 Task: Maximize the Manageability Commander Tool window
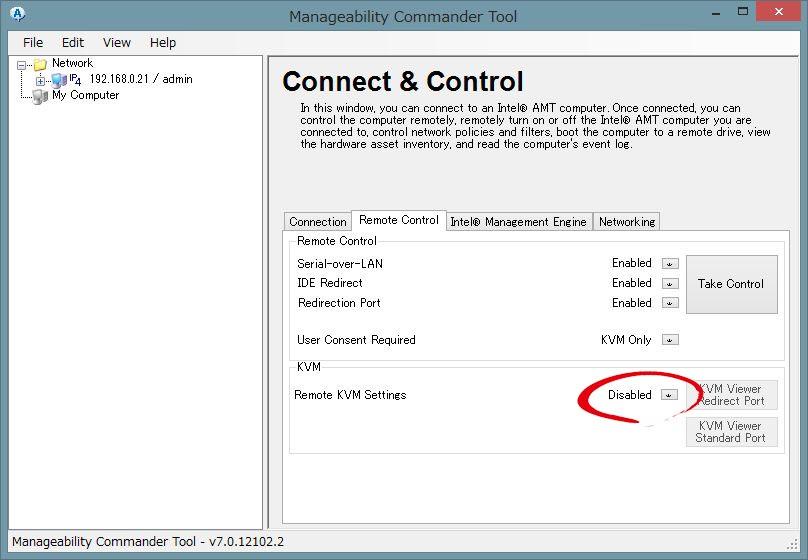tap(743, 12)
